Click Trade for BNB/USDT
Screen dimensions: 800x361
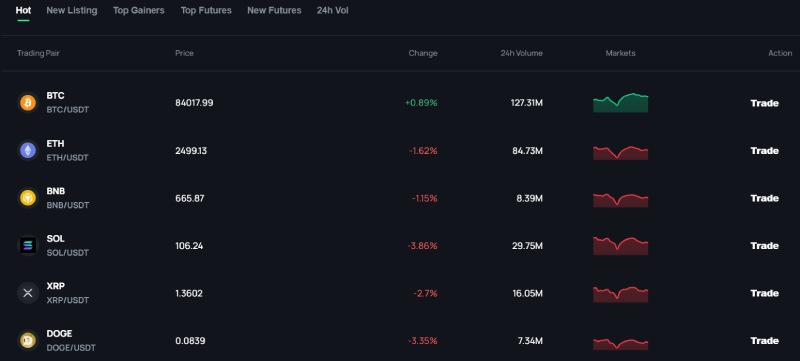(x=764, y=198)
